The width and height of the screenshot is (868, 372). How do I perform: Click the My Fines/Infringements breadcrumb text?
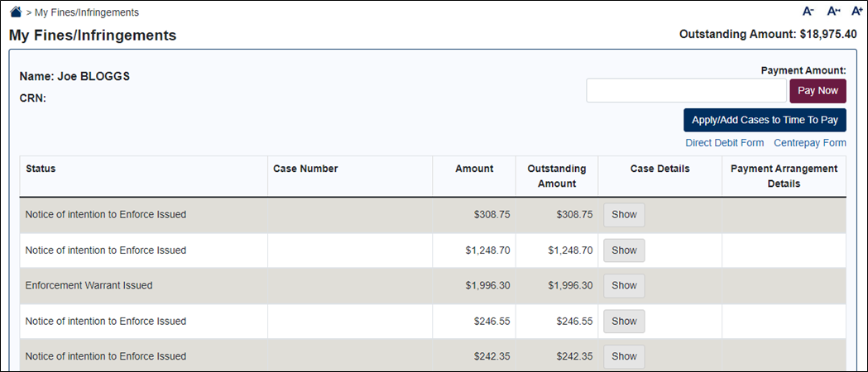(x=87, y=12)
